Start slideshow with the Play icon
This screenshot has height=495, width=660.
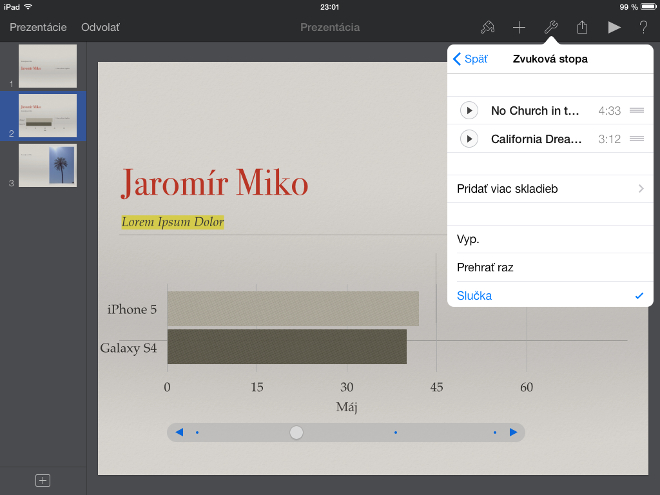coord(614,27)
